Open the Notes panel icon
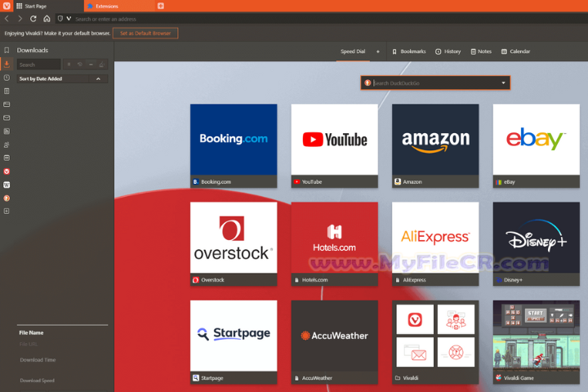 pos(7,91)
